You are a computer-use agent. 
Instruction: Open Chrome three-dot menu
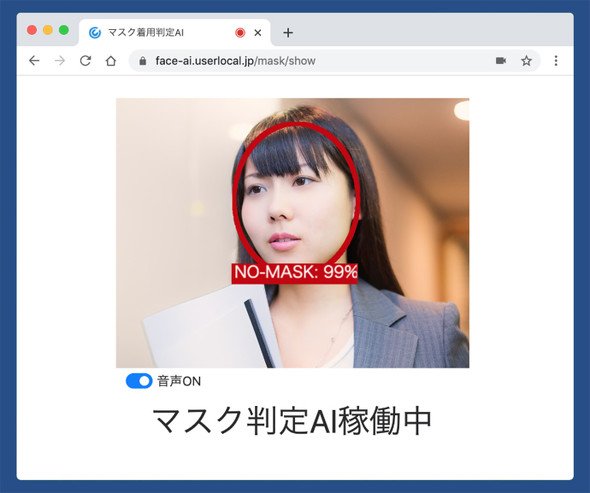[x=556, y=61]
